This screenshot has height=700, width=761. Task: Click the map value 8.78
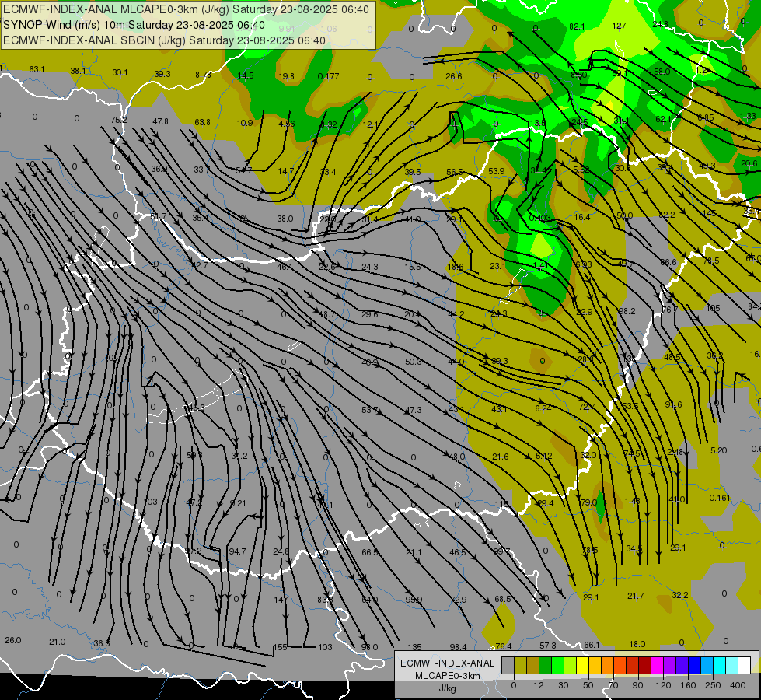(x=204, y=75)
